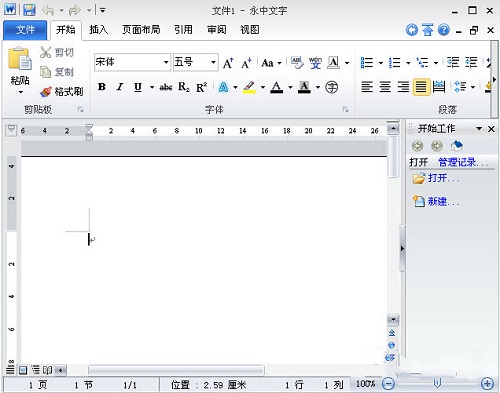Click the enclosed character (字) icon
500x393 pixels.
coord(331,87)
